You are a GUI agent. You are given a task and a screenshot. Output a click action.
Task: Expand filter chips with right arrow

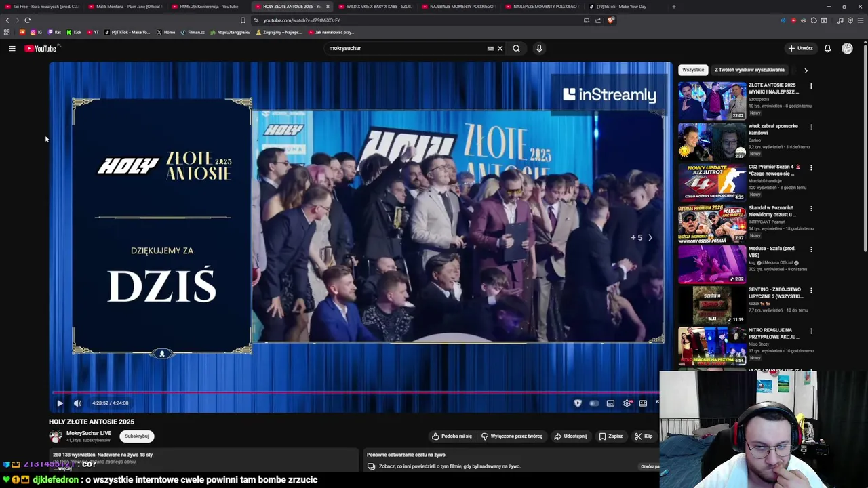point(806,70)
